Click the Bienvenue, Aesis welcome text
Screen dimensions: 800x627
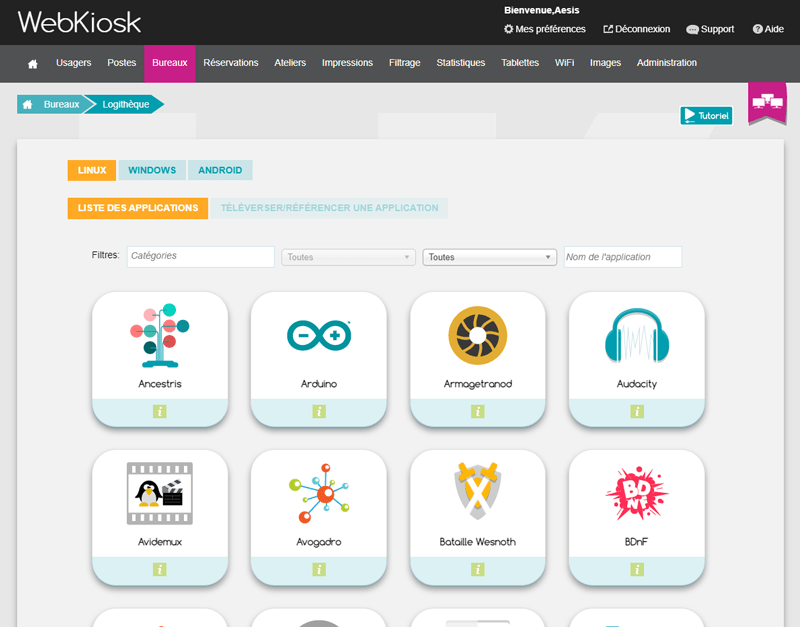[x=541, y=10]
